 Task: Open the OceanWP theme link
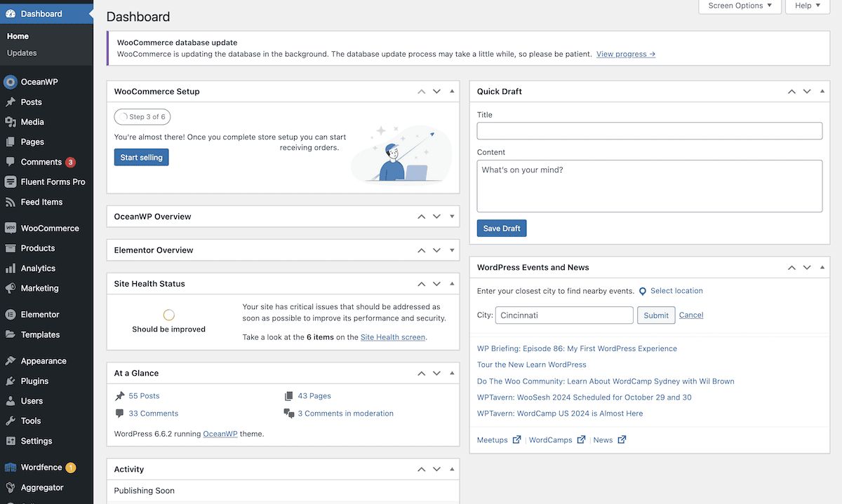pyautogui.click(x=220, y=434)
